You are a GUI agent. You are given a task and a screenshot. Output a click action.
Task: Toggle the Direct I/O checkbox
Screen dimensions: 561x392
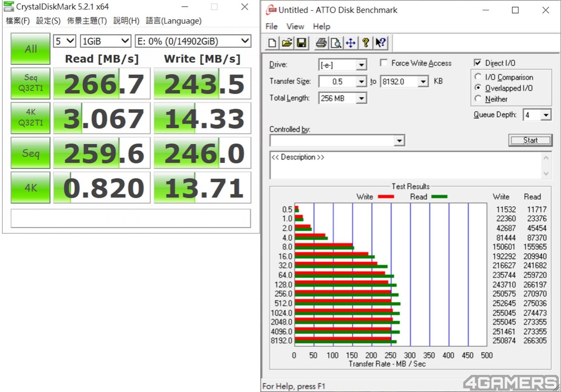[x=478, y=63]
